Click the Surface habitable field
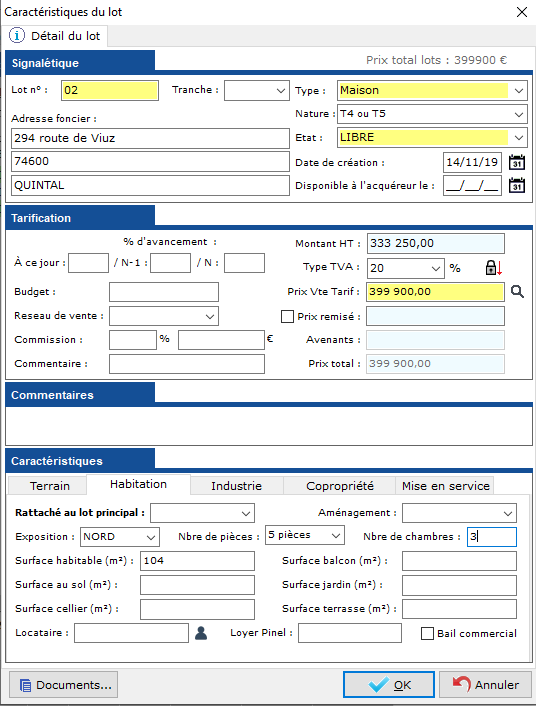The height and width of the screenshot is (706, 536). 197,561
